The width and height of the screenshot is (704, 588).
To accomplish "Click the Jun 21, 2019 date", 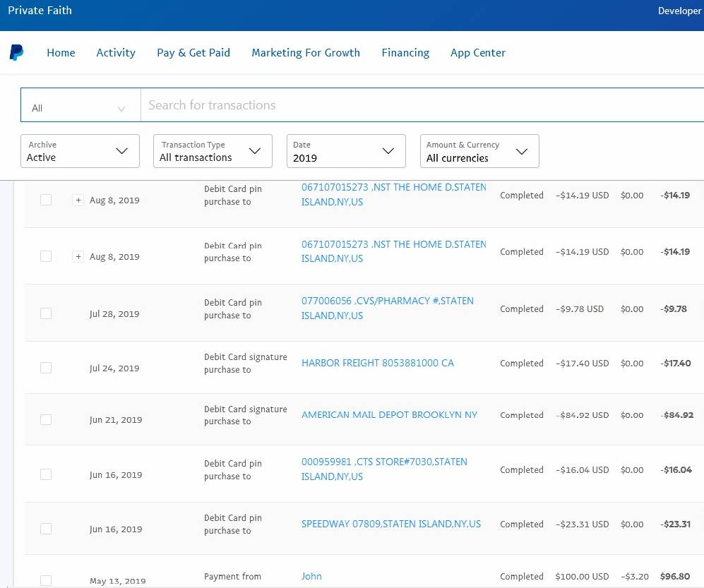I will [116, 420].
